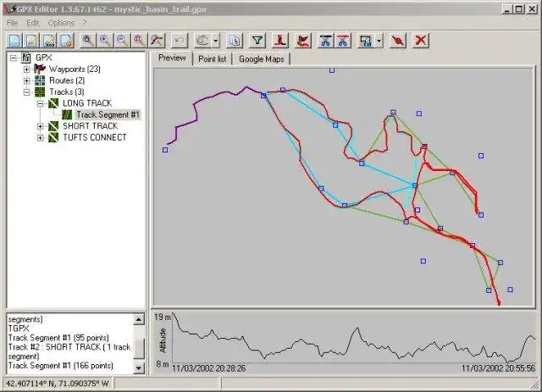The width and height of the screenshot is (542, 392).
Task: Open the Google Maps tab
Action: 262,59
